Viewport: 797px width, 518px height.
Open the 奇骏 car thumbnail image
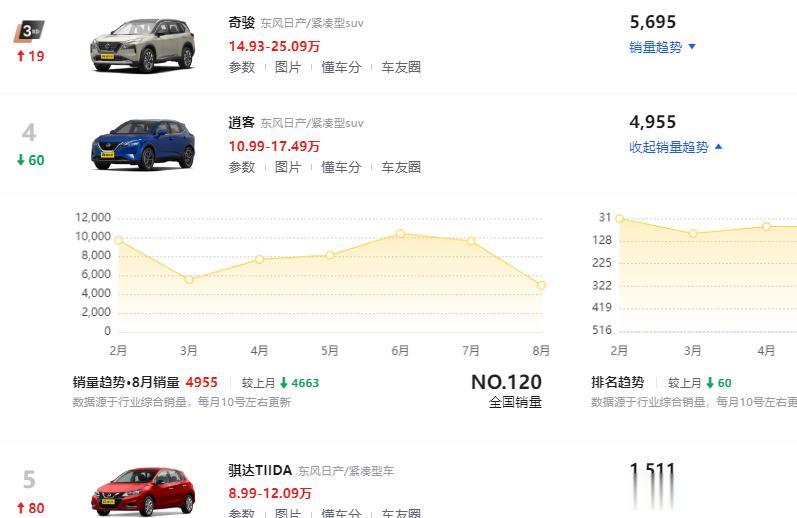[x=142, y=45]
